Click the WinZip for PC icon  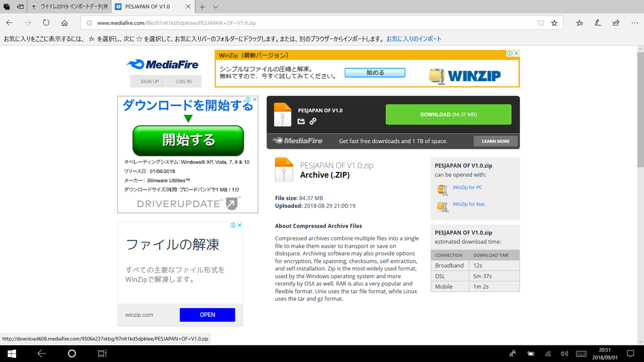[442, 190]
